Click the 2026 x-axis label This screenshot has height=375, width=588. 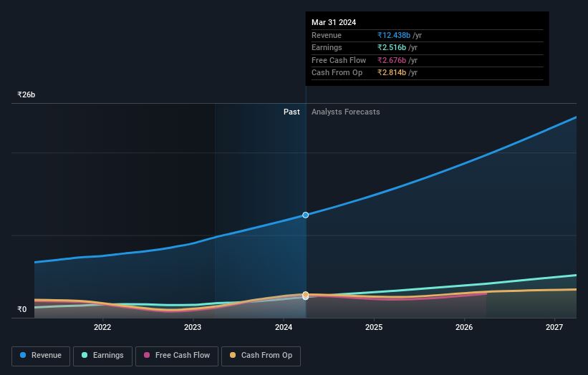(464, 328)
